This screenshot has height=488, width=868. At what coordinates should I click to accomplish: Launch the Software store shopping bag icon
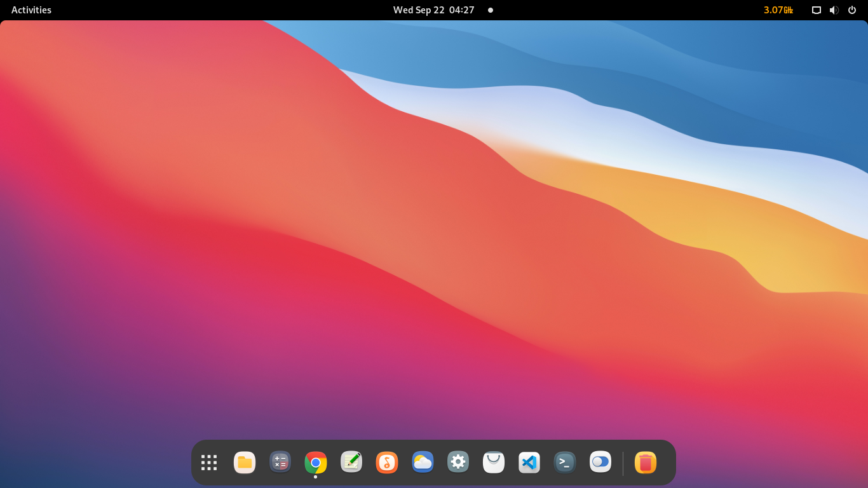pyautogui.click(x=494, y=463)
